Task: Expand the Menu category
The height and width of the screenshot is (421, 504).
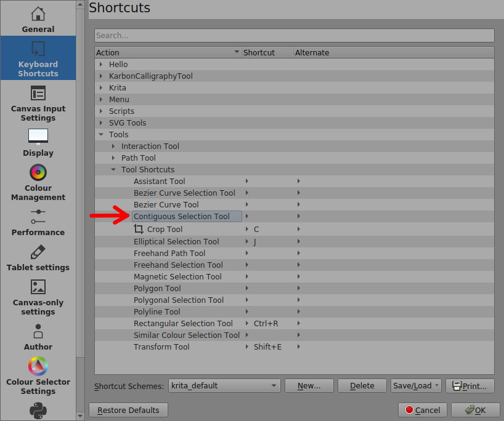Action: pyautogui.click(x=101, y=100)
